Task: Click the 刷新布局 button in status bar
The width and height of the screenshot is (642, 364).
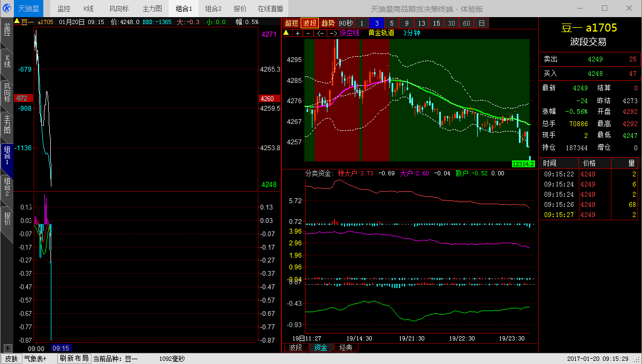Action: click(x=74, y=359)
